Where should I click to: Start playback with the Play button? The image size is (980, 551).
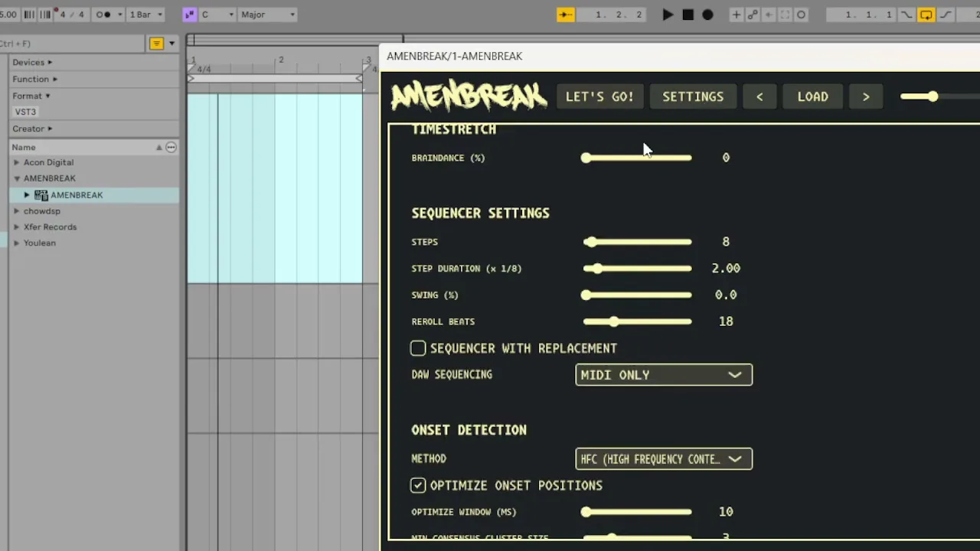[668, 15]
